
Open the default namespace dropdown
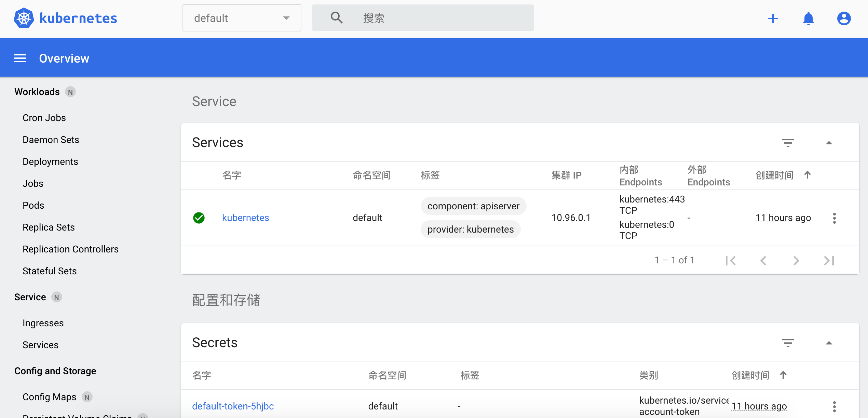coord(242,18)
